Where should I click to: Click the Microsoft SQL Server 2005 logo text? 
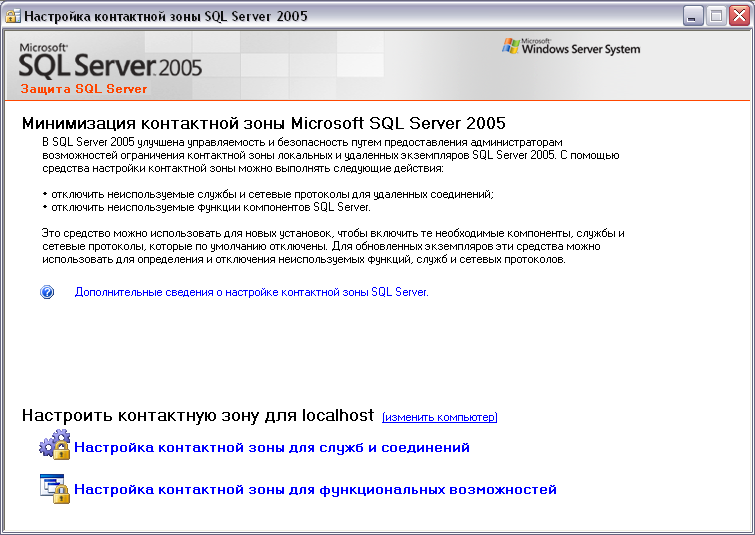[x=110, y=61]
